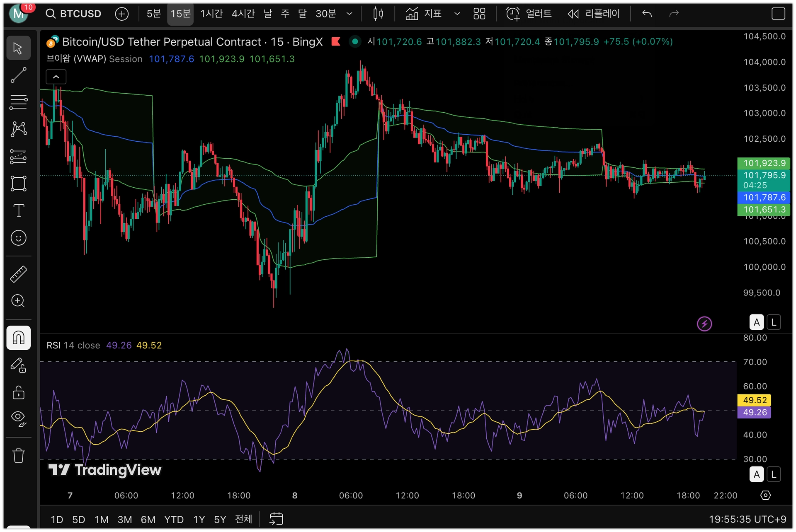Select the text annotation tool

pos(18,210)
